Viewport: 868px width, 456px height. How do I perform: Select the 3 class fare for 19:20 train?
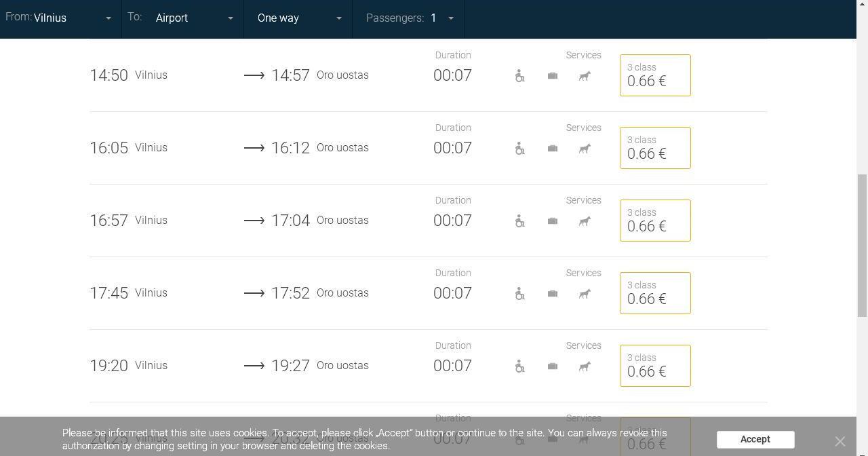pos(655,366)
